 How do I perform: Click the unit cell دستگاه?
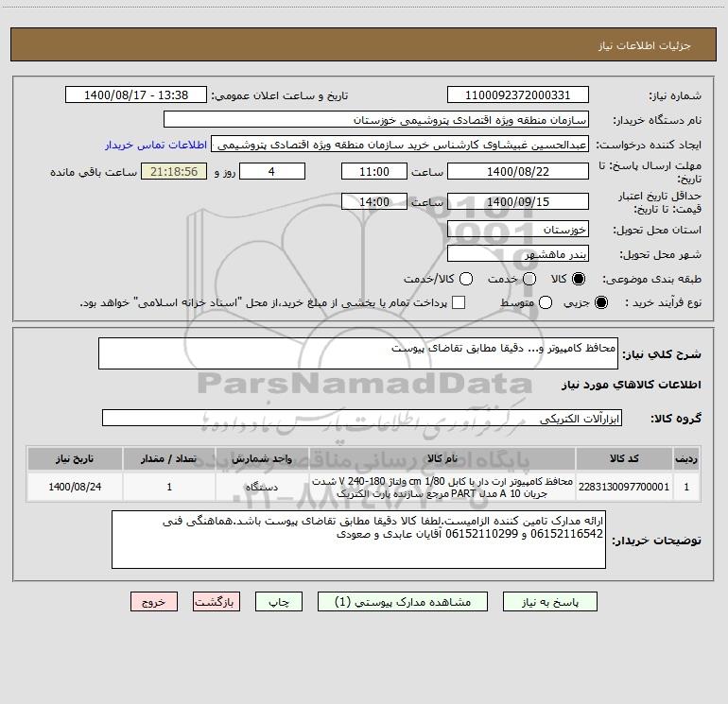pyautogui.click(x=262, y=487)
